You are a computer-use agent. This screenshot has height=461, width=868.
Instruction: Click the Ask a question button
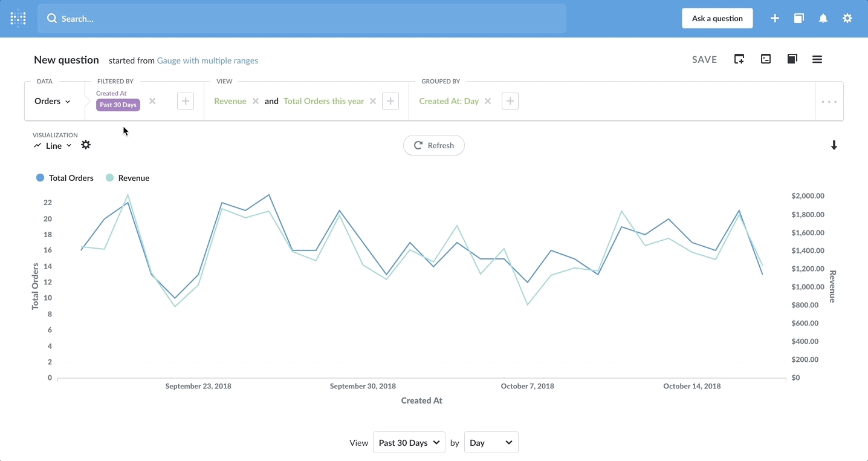[717, 19]
